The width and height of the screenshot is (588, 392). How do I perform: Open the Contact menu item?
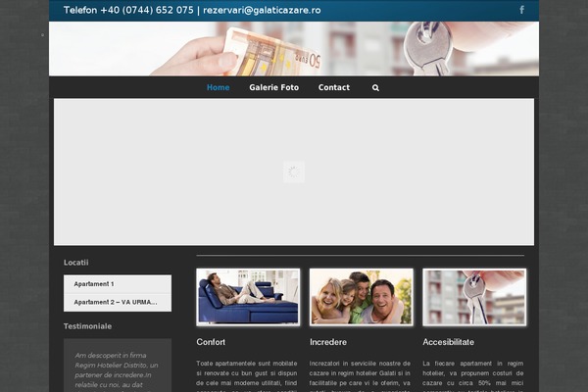334,87
